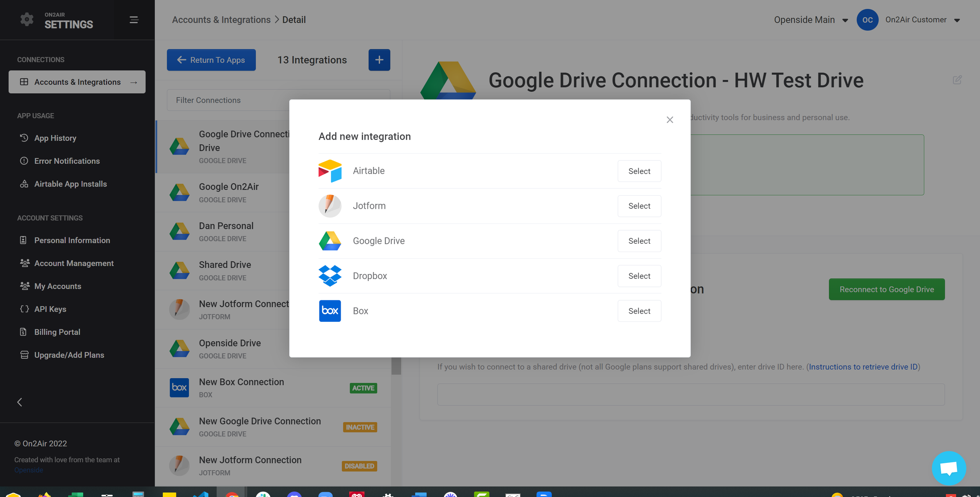Select the Dropbox integration
Screen dimensions: 980x497
(639, 276)
